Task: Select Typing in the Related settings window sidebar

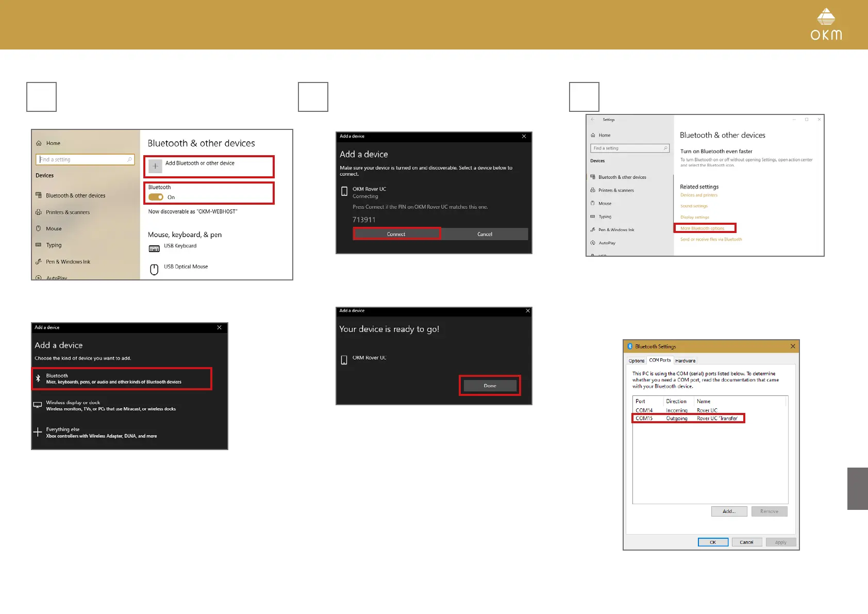Action: 601,217
